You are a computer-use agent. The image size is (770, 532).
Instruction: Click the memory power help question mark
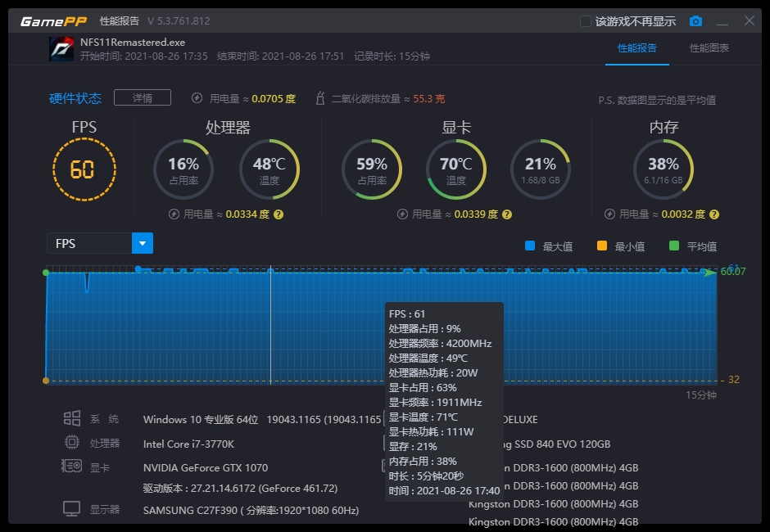click(x=714, y=214)
